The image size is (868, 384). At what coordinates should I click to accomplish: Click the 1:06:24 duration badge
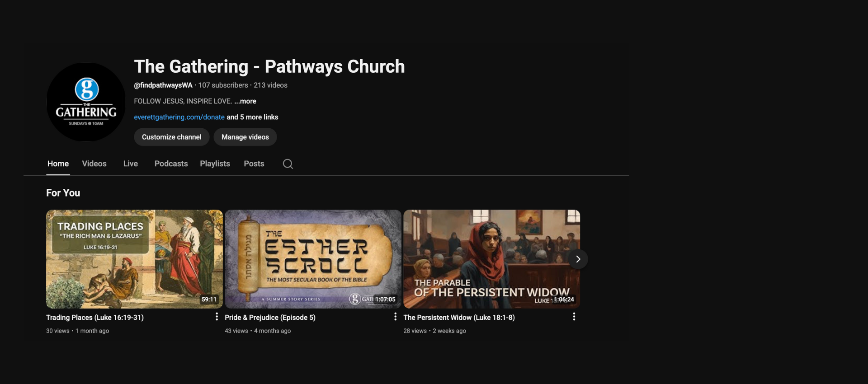point(564,299)
